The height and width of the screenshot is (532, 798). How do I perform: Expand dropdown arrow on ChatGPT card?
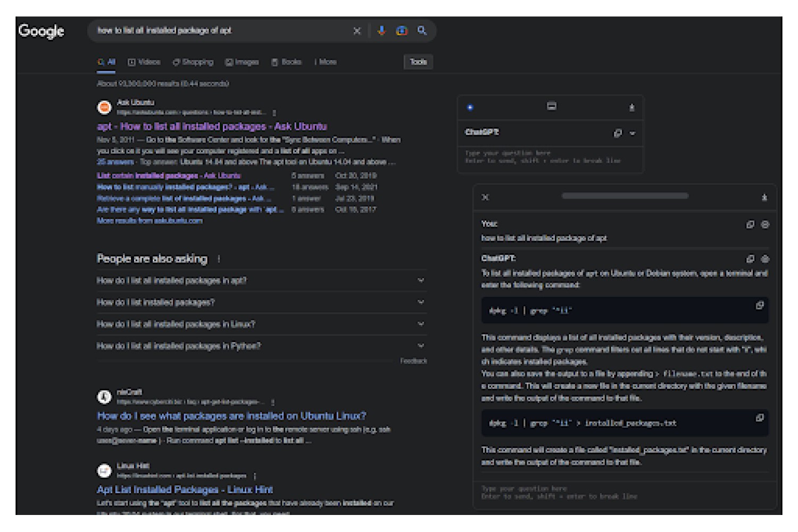tap(633, 134)
